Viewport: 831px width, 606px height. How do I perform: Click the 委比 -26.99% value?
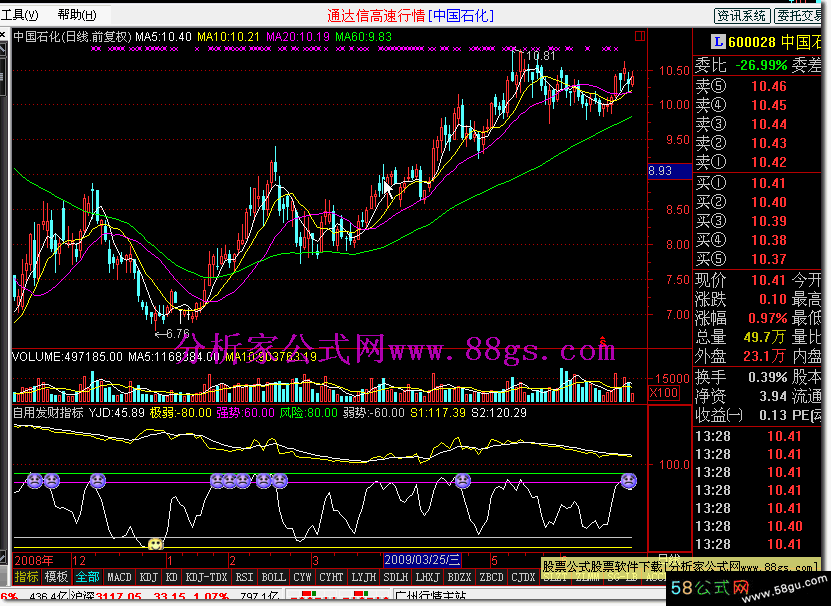tap(761, 66)
